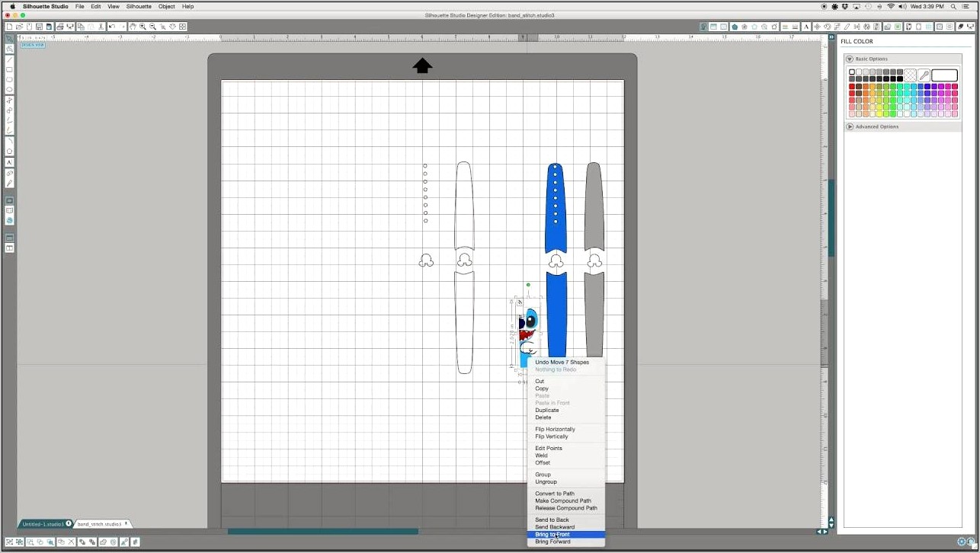Open the File menu
The image size is (980, 553).
tap(79, 6)
